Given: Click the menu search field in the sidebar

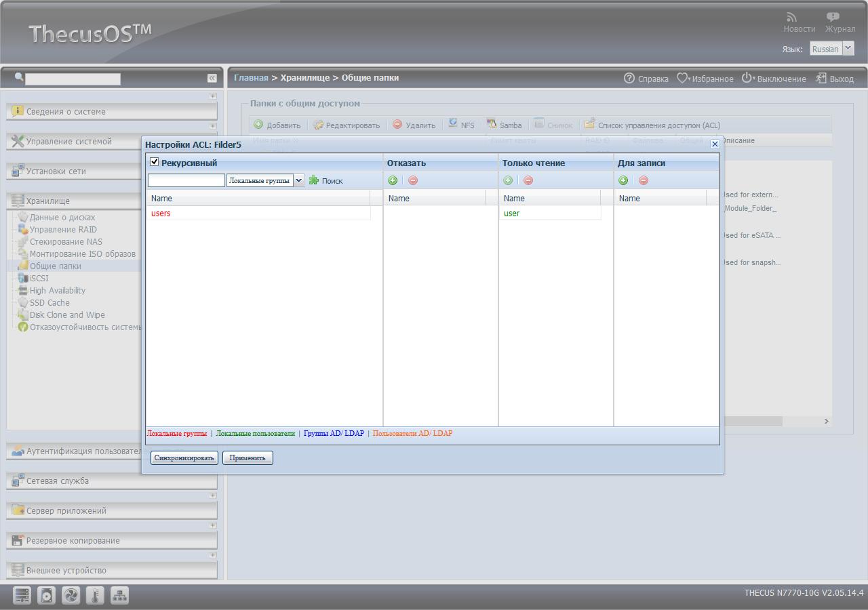Looking at the screenshot, I should (x=73, y=79).
